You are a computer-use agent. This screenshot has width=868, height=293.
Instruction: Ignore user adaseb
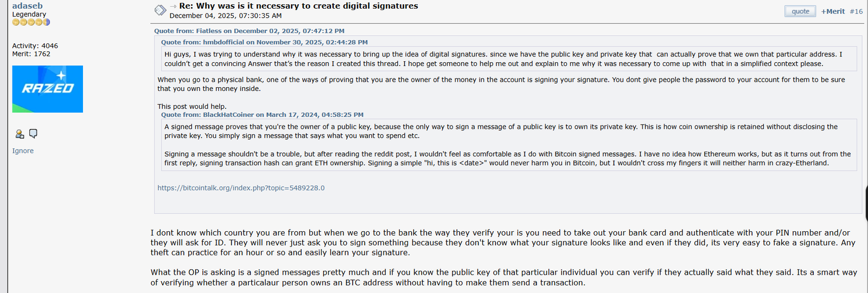tap(23, 151)
